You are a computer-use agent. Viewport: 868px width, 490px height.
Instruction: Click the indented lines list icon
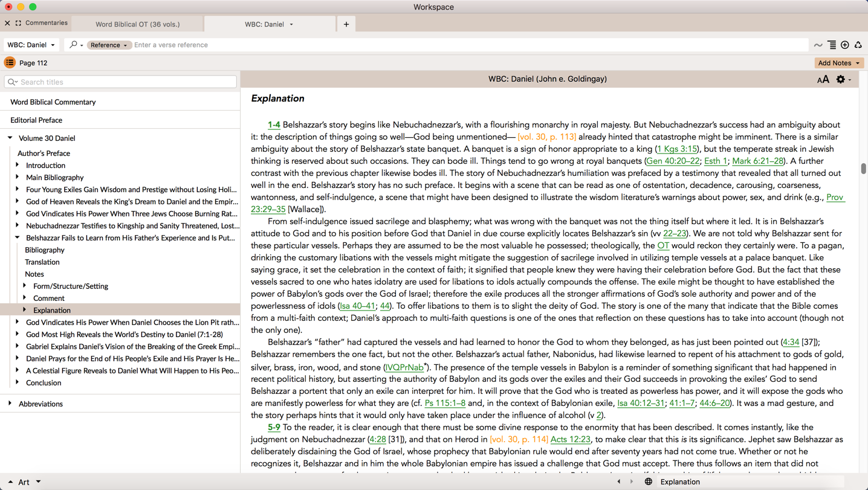[832, 45]
